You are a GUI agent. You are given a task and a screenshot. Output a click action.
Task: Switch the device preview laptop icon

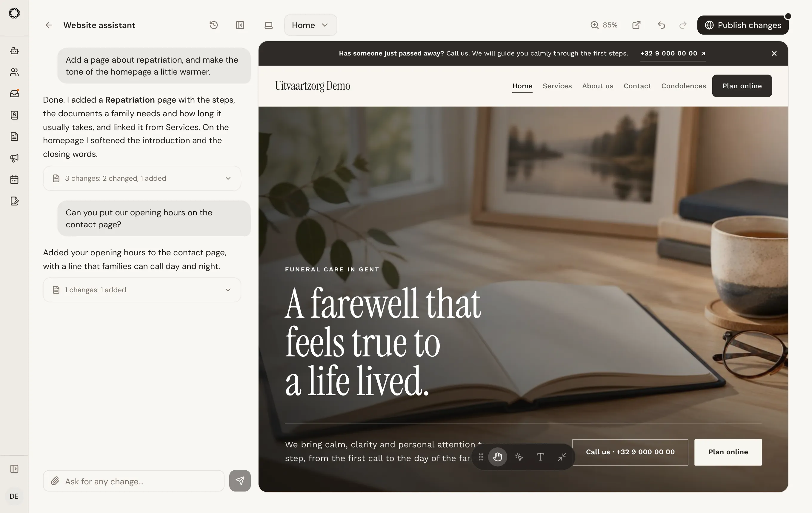pos(268,25)
